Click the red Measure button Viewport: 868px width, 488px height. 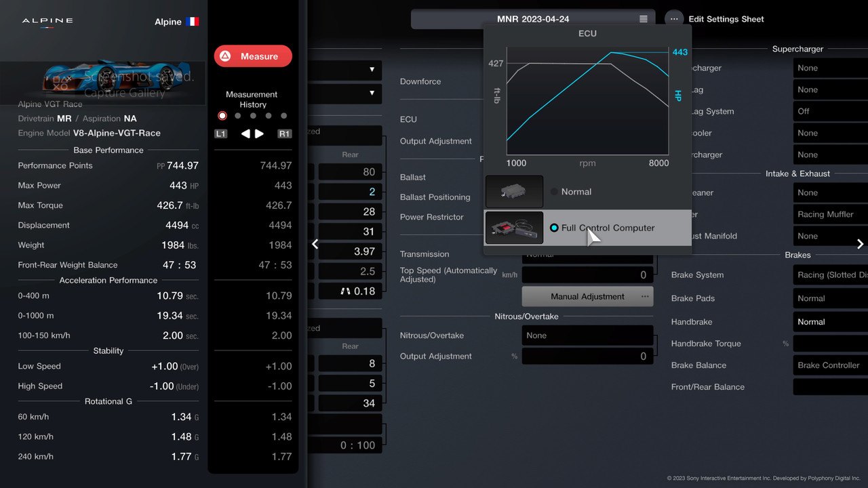click(x=253, y=56)
